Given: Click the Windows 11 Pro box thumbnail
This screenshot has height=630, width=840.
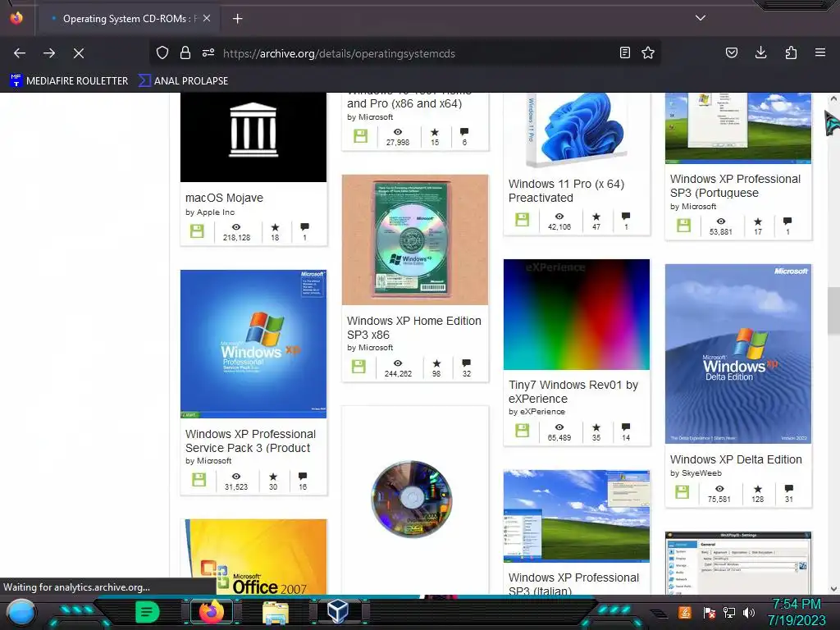Looking at the screenshot, I should point(577,130).
